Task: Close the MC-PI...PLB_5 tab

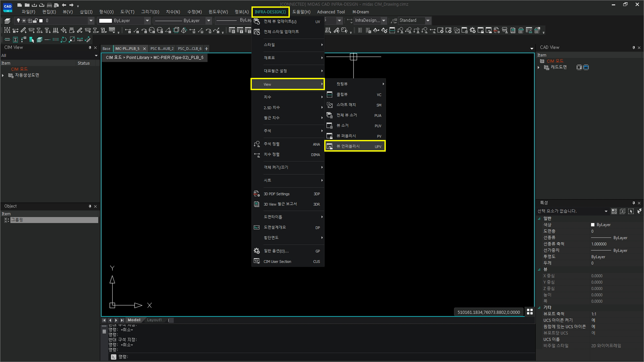Action: point(144,49)
